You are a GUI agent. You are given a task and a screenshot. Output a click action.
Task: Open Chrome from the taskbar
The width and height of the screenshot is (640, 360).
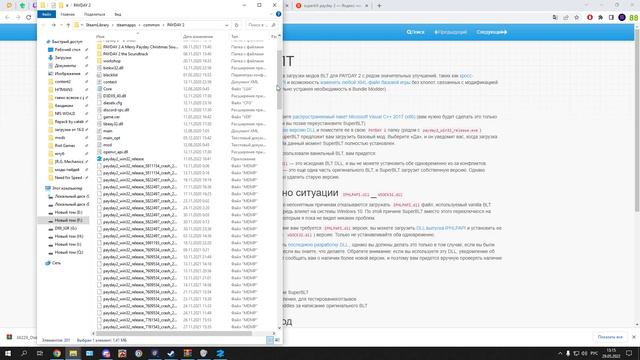pos(57,353)
